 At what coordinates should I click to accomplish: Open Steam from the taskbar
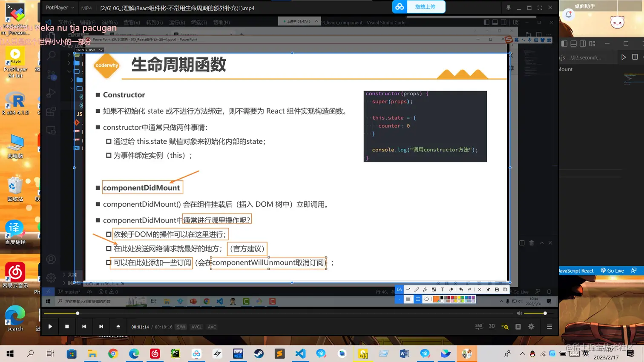pyautogui.click(x=259, y=353)
